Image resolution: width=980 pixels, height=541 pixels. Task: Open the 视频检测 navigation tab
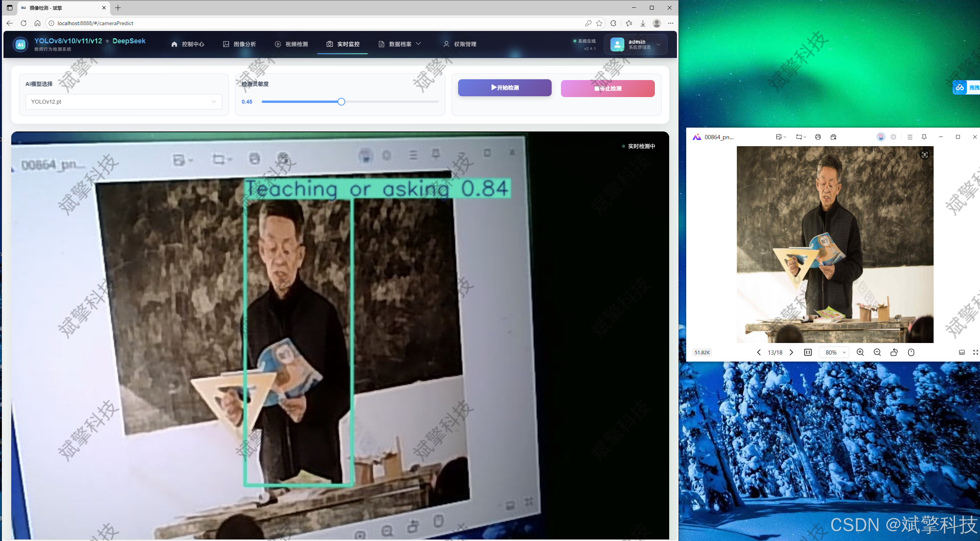click(291, 44)
